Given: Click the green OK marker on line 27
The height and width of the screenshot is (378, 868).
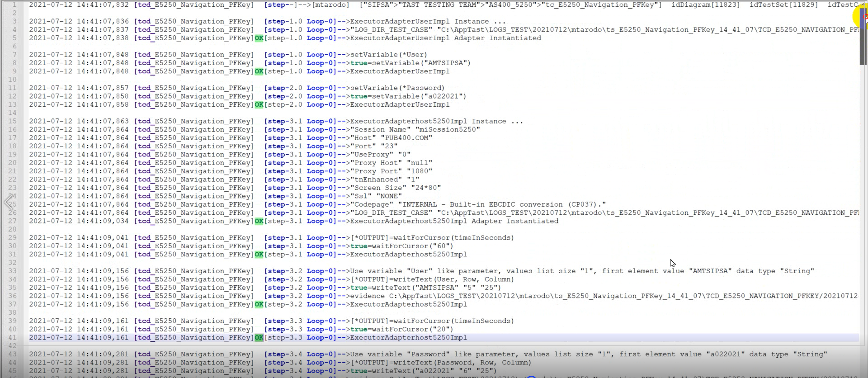Looking at the screenshot, I should coord(259,221).
